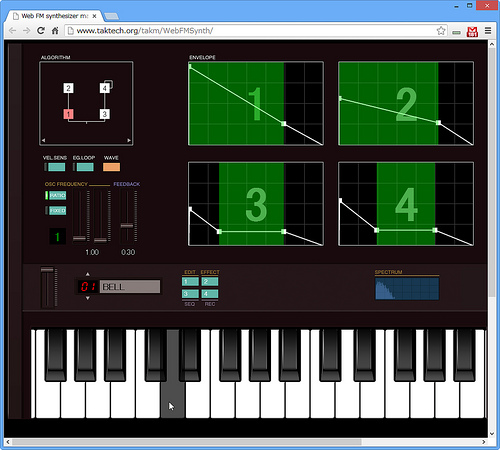Viewport: 500px width, 450px height.
Task: Click the FEEDBACK slider handle
Action: pos(127,226)
